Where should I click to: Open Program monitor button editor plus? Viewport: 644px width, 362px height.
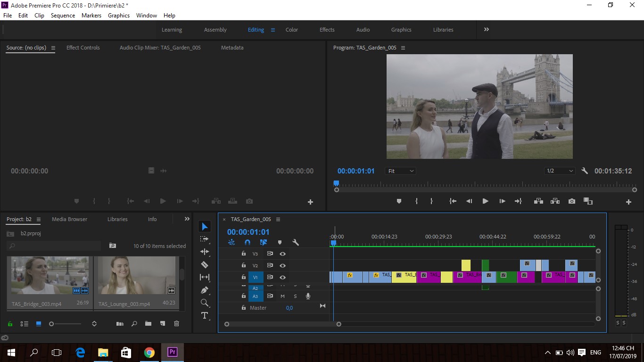[628, 202]
